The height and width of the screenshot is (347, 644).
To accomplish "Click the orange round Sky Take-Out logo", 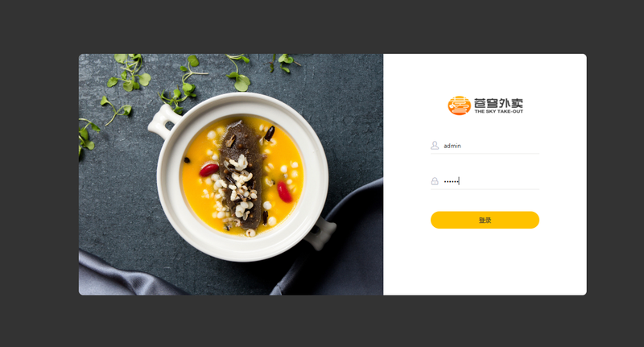I will [459, 105].
